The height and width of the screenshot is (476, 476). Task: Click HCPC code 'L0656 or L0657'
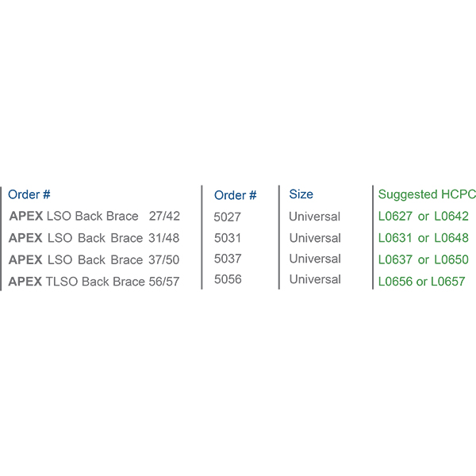tap(421, 282)
